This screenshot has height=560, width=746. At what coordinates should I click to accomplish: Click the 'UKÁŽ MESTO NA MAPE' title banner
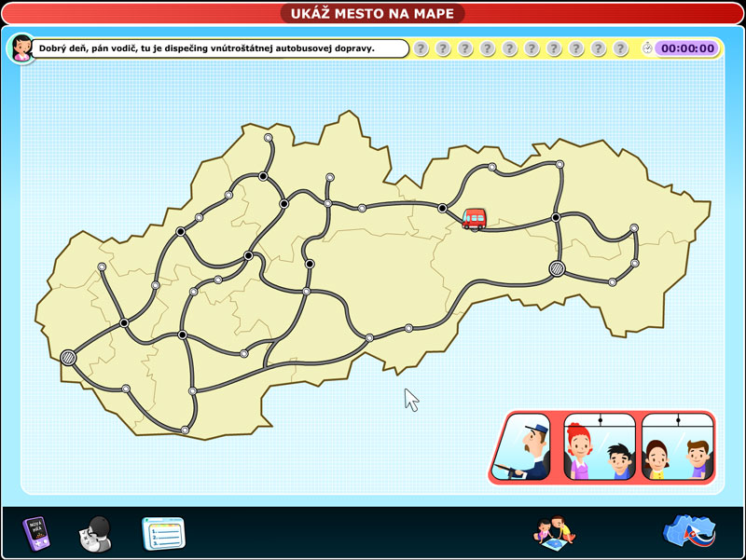(373, 13)
